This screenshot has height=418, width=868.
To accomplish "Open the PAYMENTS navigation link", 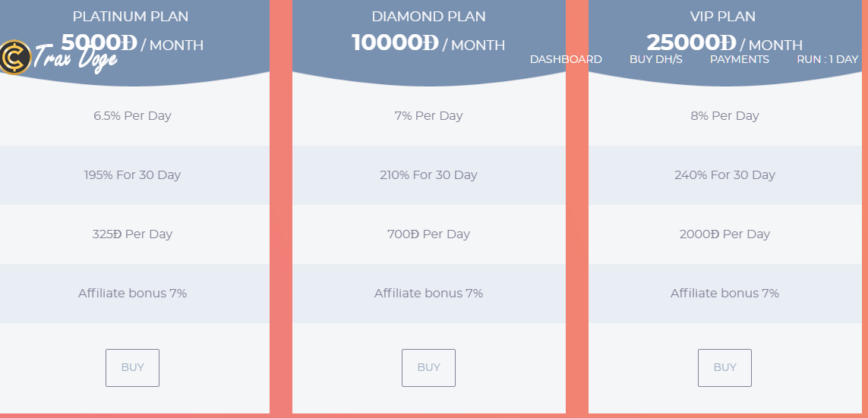I will point(739,59).
